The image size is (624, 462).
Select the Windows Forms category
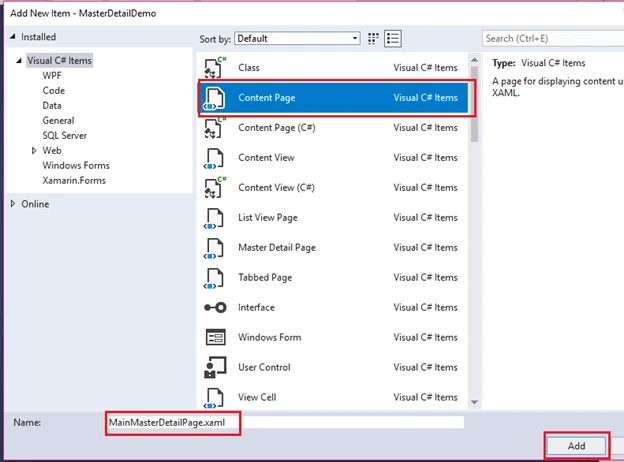click(x=76, y=166)
